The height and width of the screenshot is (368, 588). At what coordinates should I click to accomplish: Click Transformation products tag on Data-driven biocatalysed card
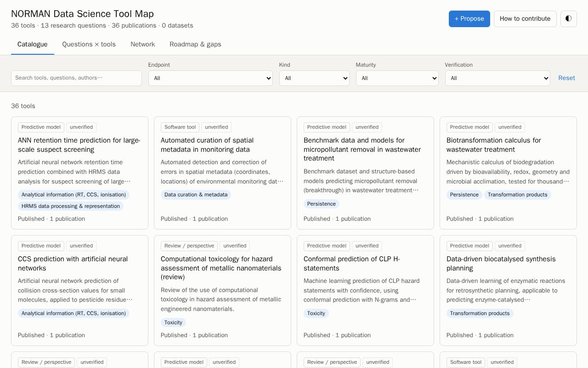pos(480,313)
